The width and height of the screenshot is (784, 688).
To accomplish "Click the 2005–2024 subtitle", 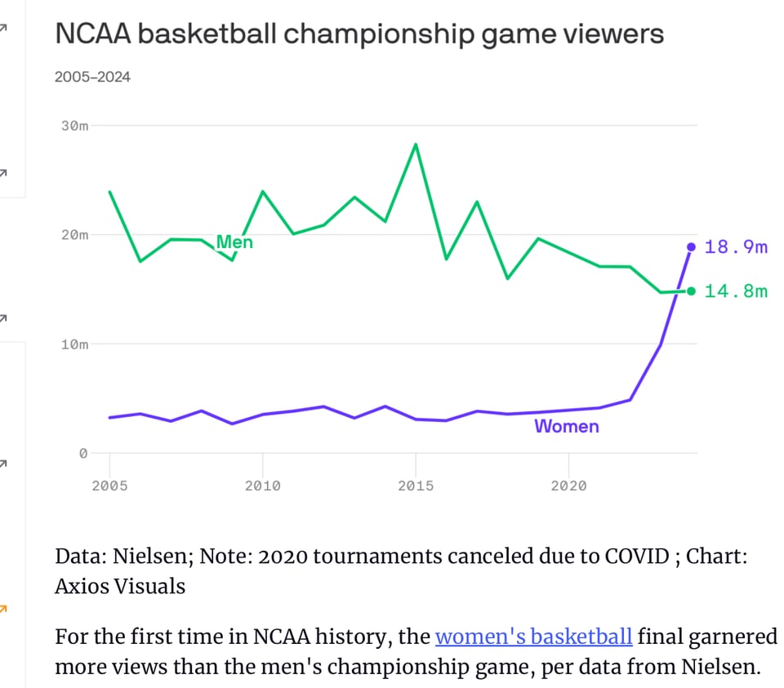I will tap(92, 78).
